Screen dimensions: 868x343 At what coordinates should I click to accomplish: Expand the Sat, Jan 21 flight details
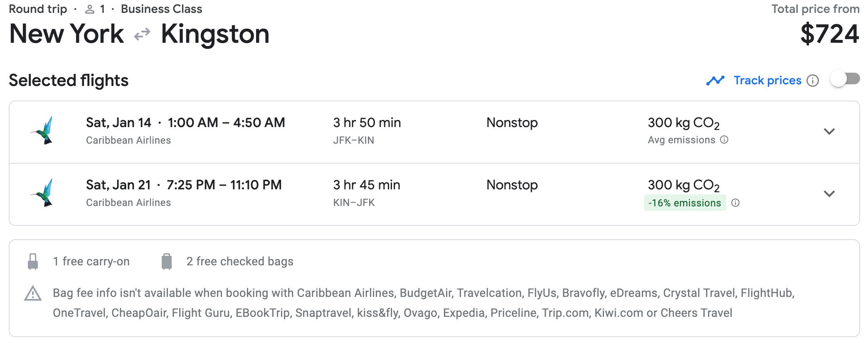click(829, 194)
